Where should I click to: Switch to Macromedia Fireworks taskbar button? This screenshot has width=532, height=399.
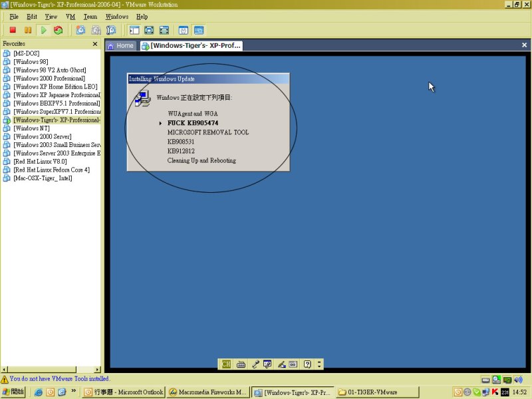pyautogui.click(x=208, y=392)
